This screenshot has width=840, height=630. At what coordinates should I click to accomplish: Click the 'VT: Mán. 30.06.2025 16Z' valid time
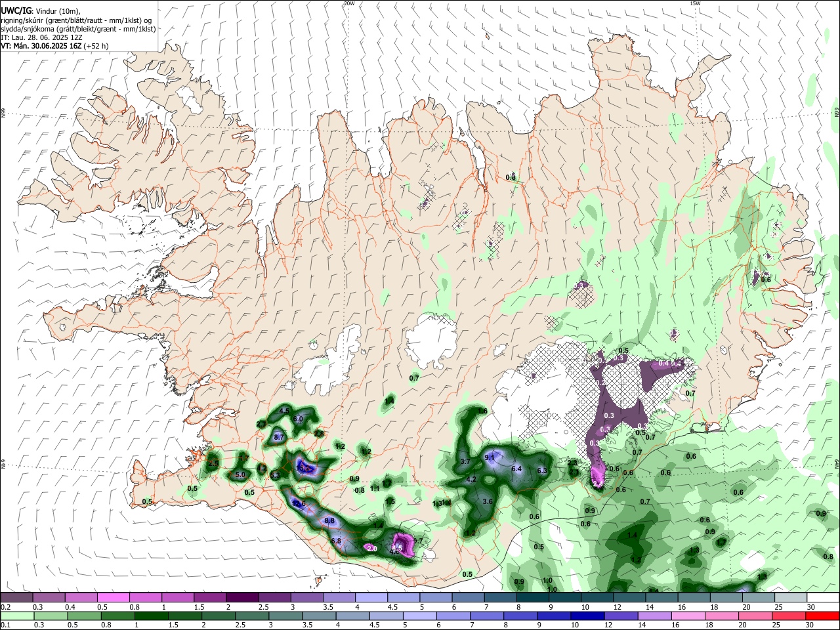coord(41,46)
